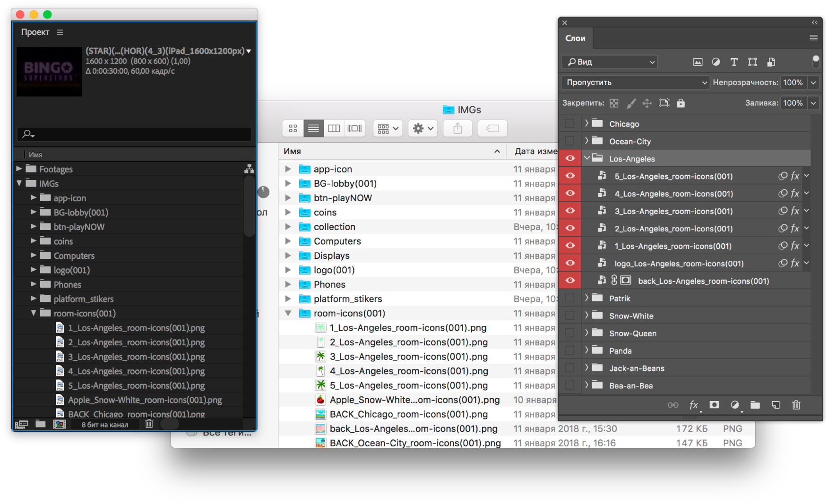Expand the Patrik layer group

[586, 298]
